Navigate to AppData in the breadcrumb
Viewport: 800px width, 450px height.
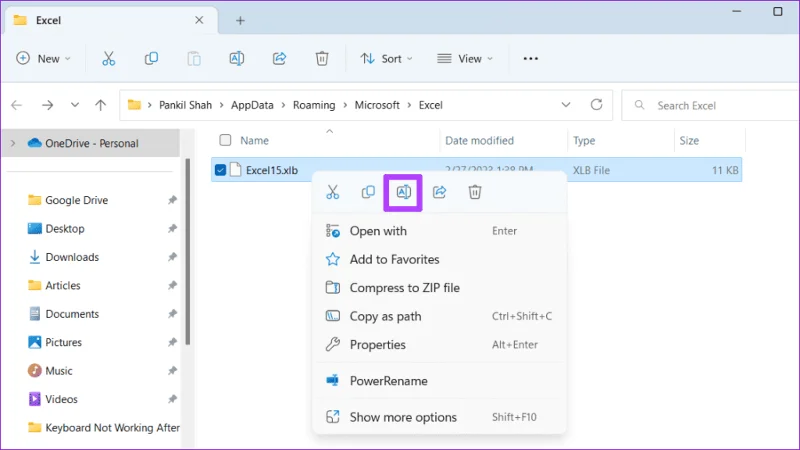pyautogui.click(x=252, y=105)
